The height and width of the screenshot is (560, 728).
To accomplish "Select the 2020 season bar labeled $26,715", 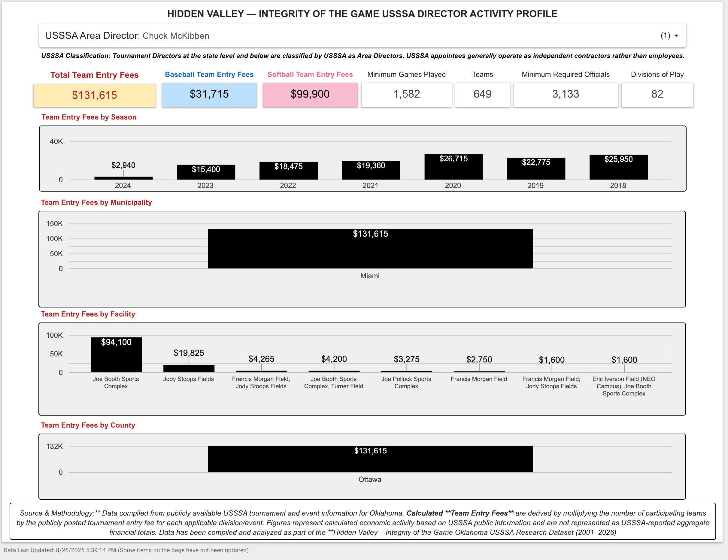I will click(454, 167).
